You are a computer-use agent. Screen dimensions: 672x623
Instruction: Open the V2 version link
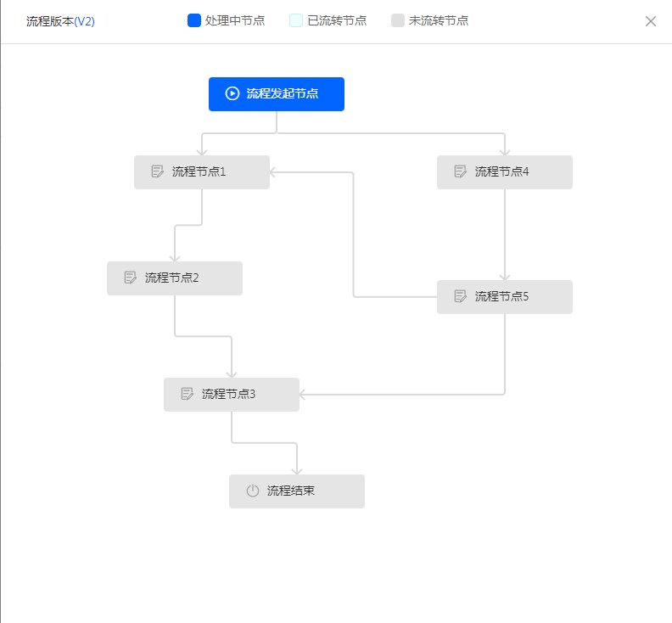85,21
